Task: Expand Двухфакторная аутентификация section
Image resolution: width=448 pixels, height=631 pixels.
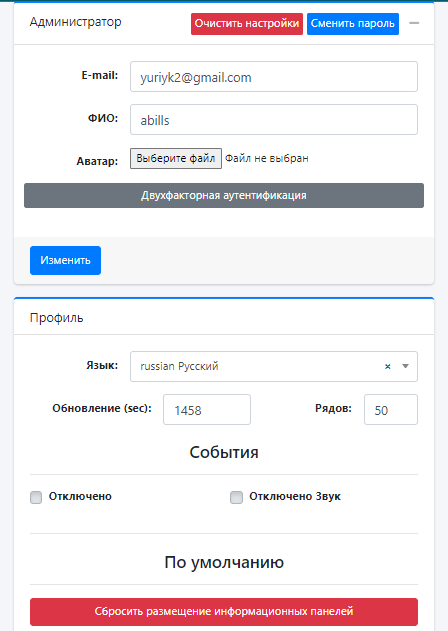Action: 224,196
